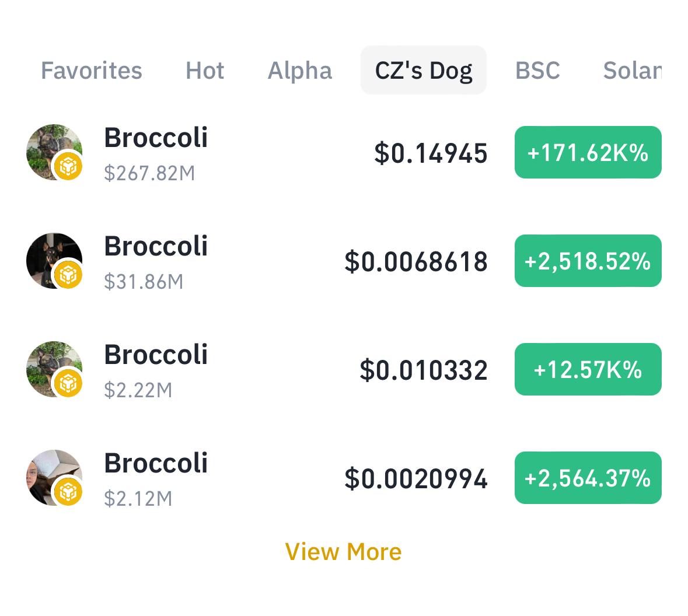Select the Alpha tab
688x616 pixels.
click(x=300, y=70)
